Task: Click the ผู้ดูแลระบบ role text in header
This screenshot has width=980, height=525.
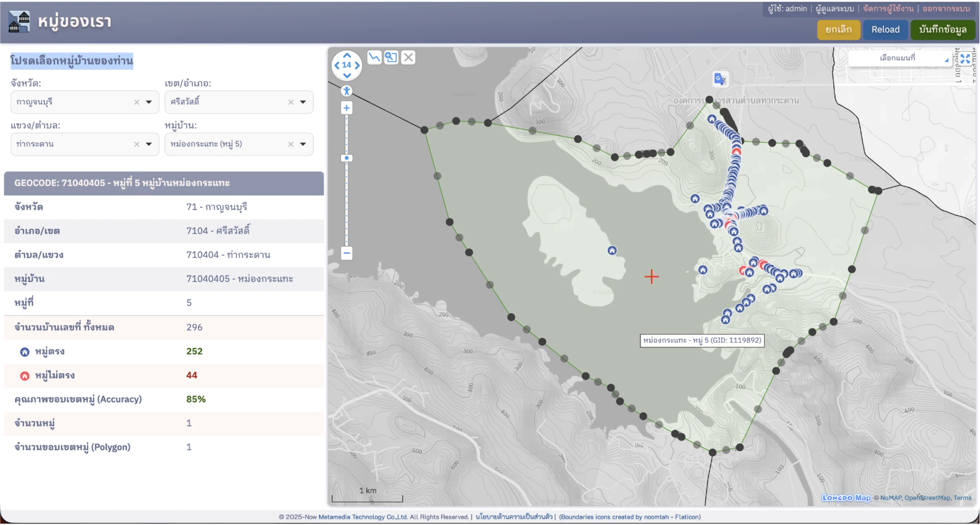Action: pyautogui.click(x=835, y=9)
